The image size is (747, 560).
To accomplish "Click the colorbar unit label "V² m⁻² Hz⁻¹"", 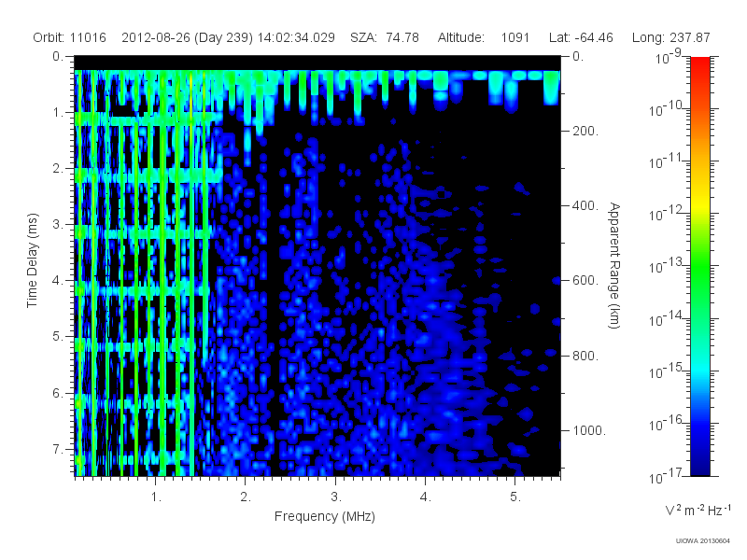I will (698, 510).
